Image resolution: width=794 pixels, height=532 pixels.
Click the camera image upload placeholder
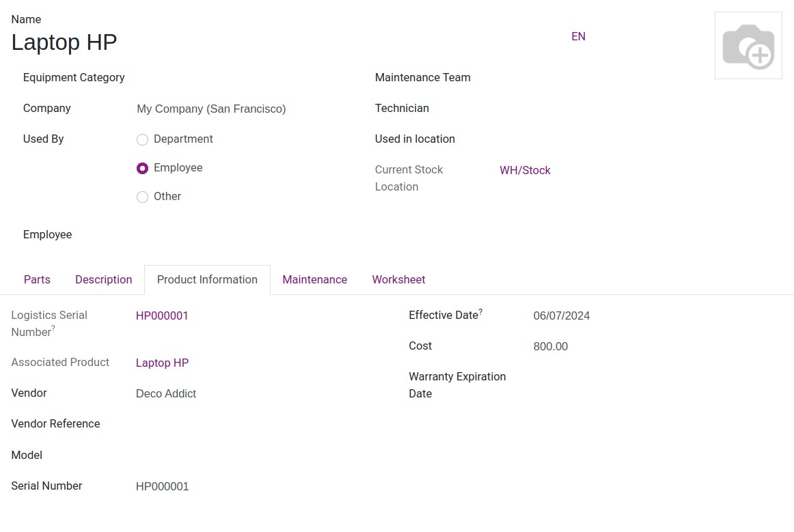[748, 46]
